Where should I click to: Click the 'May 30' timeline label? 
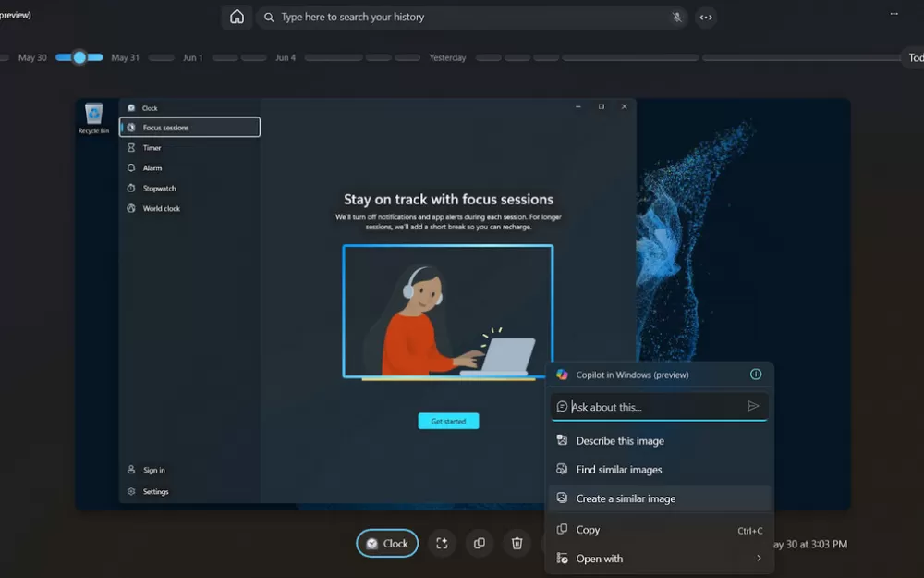[32, 57]
